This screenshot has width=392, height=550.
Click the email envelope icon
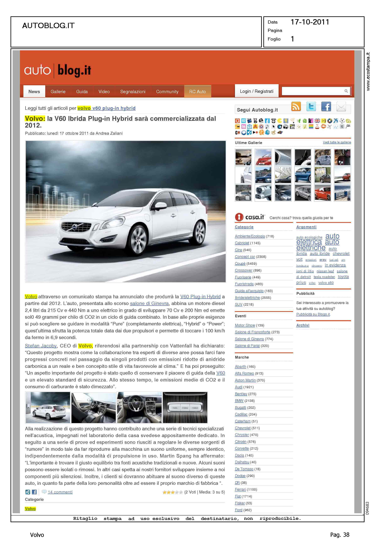coord(341,106)
